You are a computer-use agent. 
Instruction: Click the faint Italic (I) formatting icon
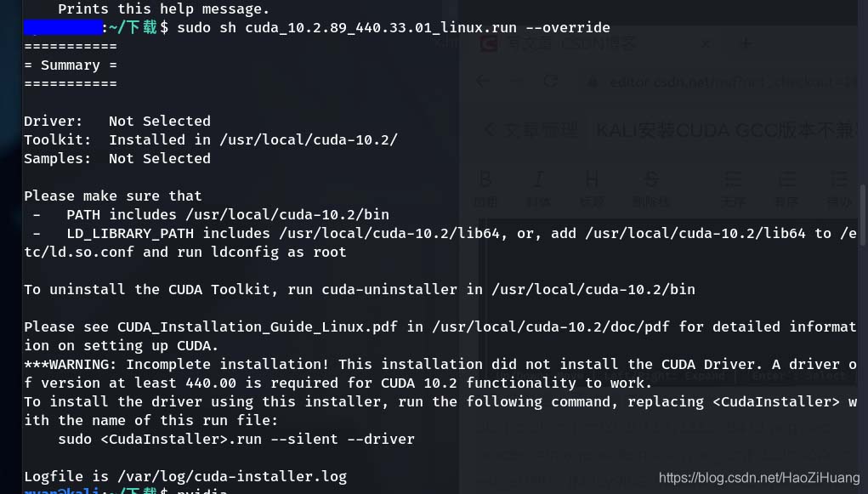538,179
